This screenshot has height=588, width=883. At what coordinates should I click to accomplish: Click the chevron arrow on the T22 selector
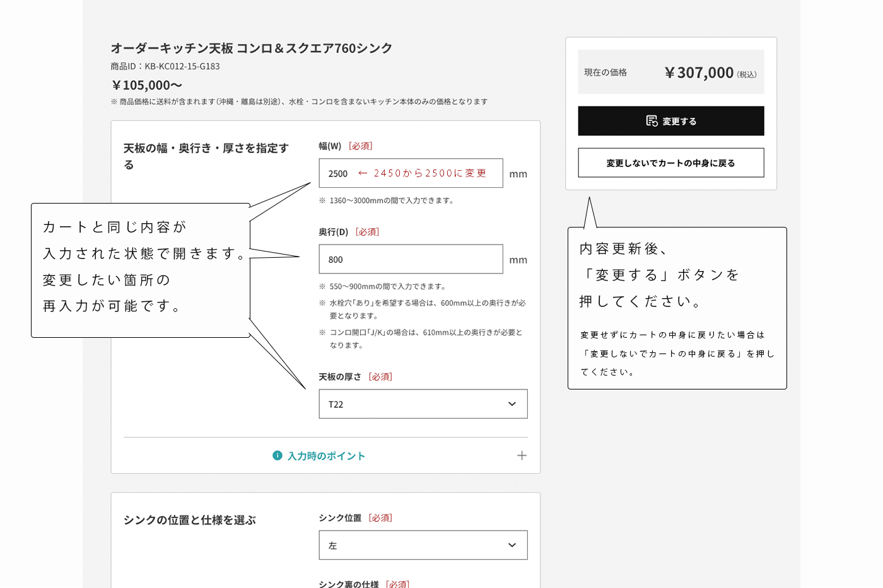(x=512, y=403)
